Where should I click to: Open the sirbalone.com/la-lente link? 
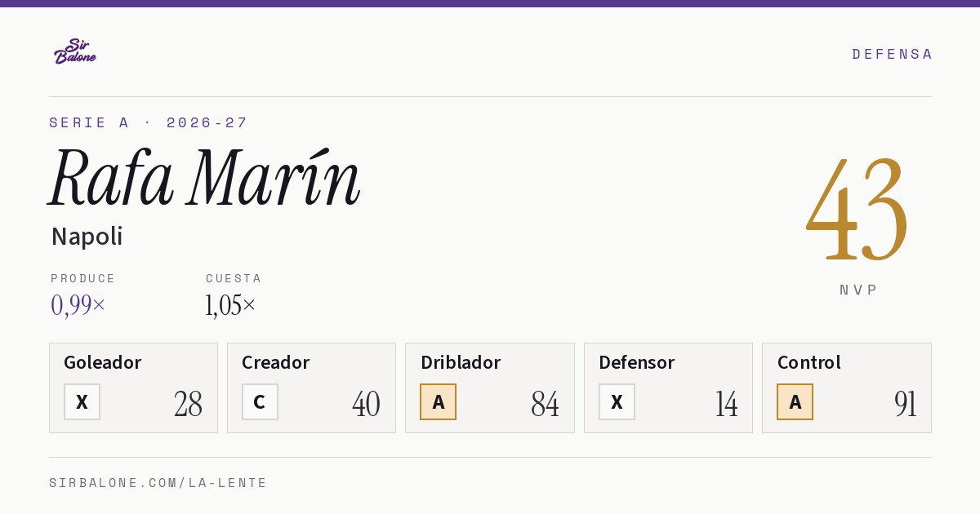(x=158, y=483)
